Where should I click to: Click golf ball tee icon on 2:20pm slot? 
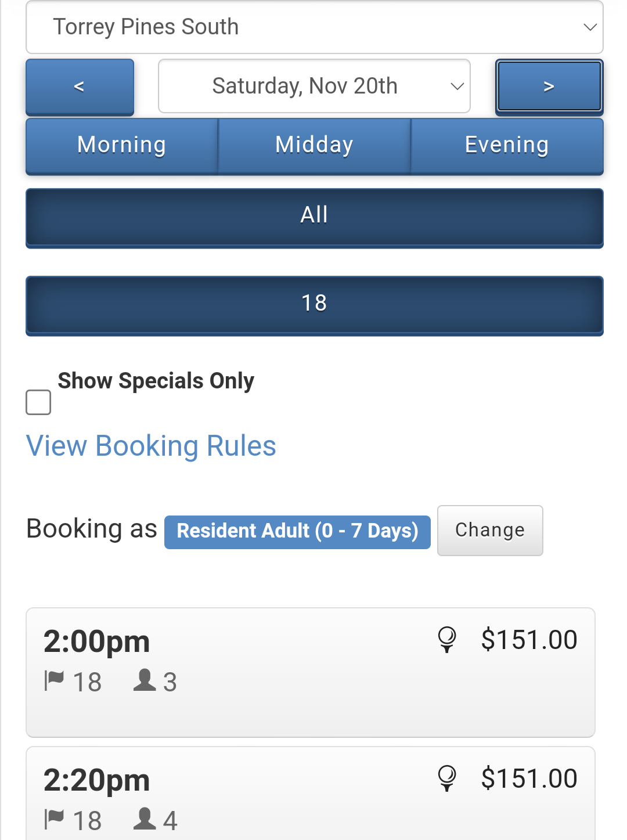point(446,778)
